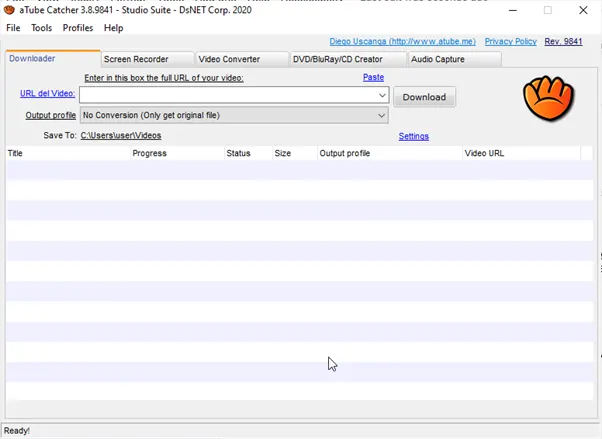Open the Tools menu
The height and width of the screenshot is (439, 602).
click(x=41, y=28)
